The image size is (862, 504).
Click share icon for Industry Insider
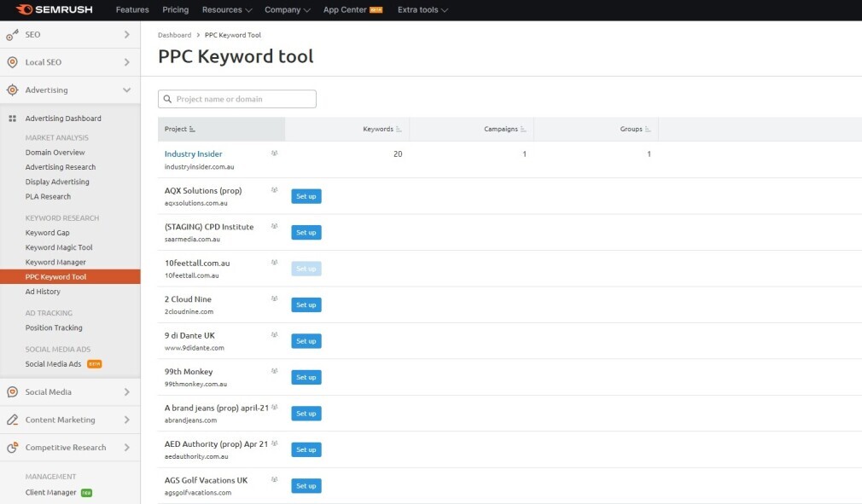(x=274, y=154)
